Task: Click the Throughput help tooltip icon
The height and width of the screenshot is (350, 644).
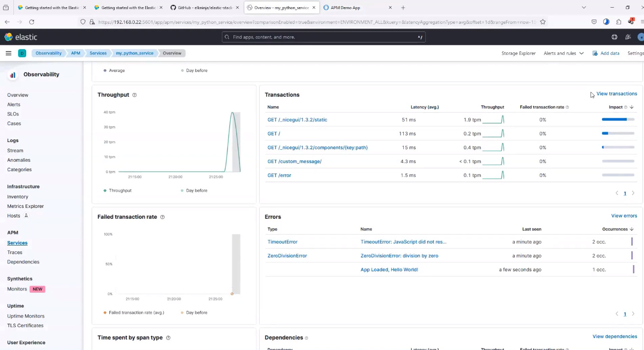Action: coord(135,95)
